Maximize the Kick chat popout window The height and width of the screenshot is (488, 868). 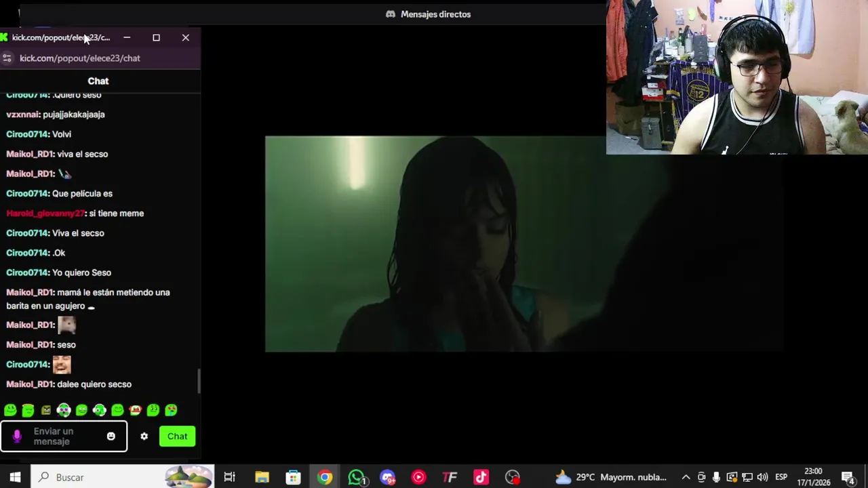156,38
